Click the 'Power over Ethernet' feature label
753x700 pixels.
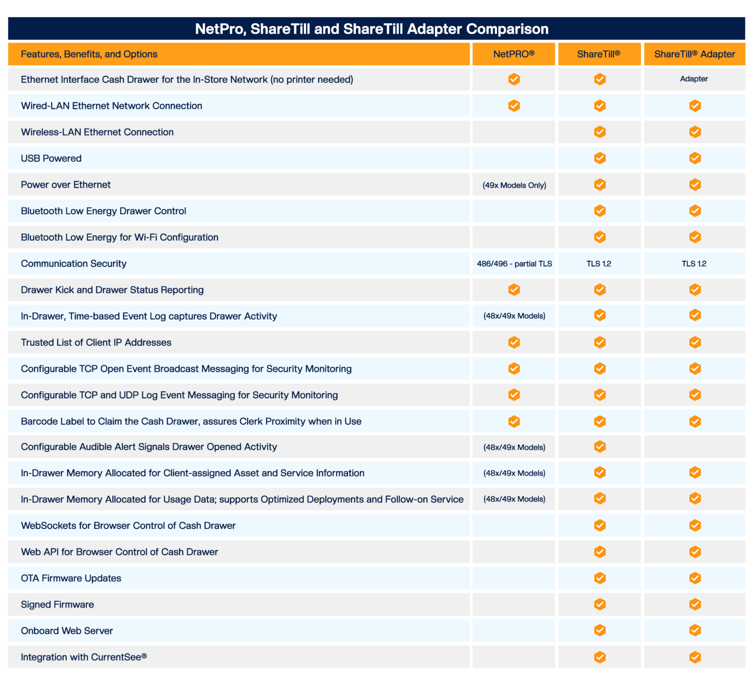coord(66,185)
